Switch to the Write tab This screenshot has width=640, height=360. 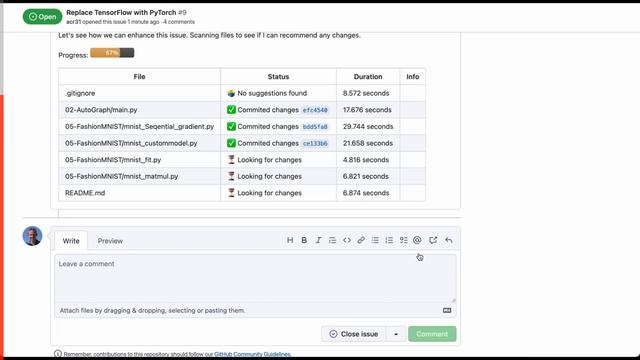71,241
